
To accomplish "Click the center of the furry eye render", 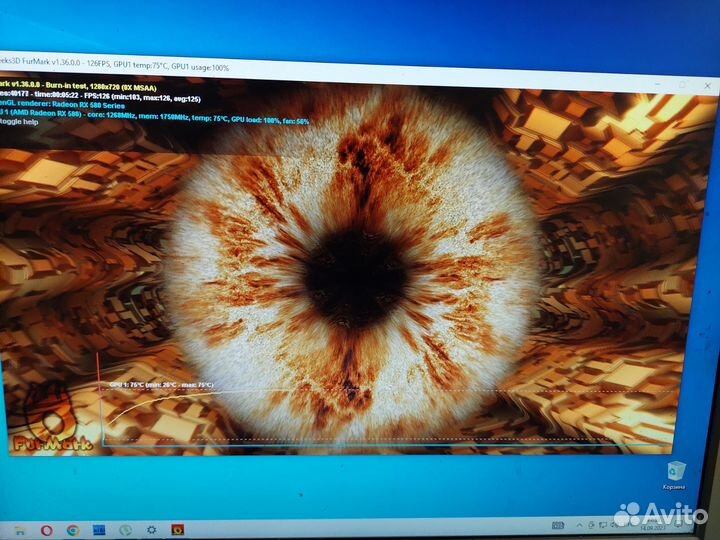I will tap(356, 270).
